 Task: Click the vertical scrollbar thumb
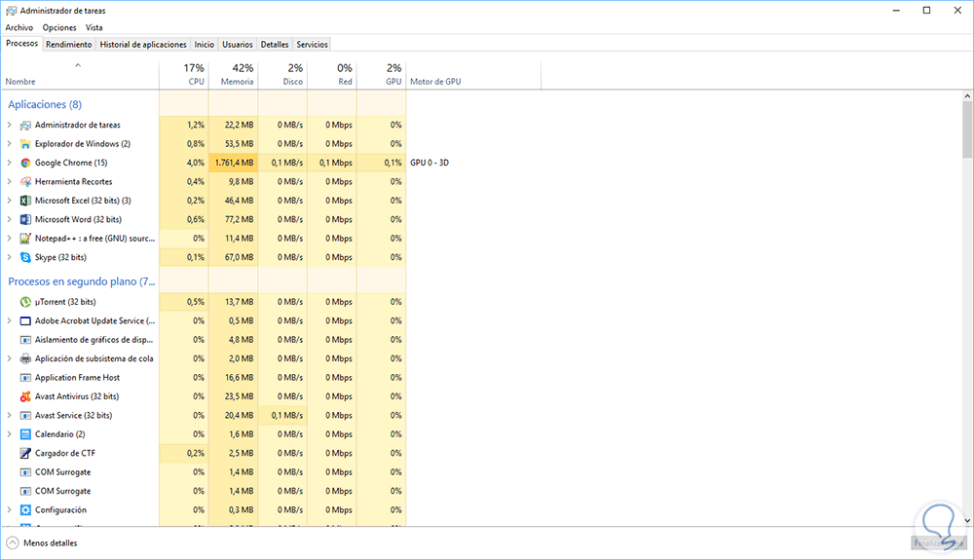click(967, 130)
